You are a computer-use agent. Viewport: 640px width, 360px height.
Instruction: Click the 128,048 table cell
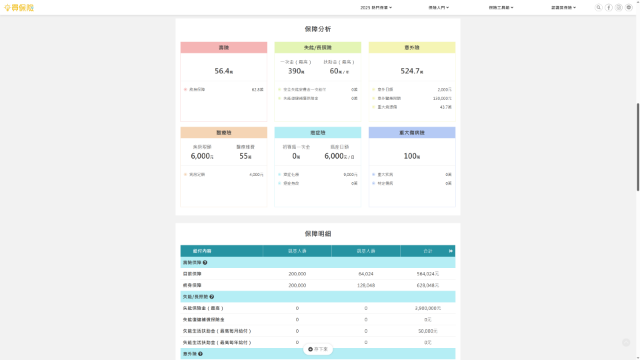click(x=366, y=285)
